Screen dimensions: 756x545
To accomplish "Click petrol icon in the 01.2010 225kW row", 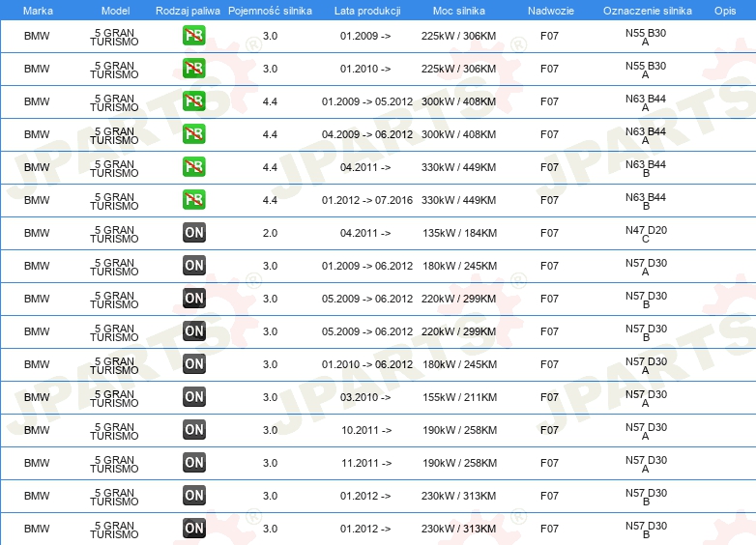I will [x=193, y=69].
